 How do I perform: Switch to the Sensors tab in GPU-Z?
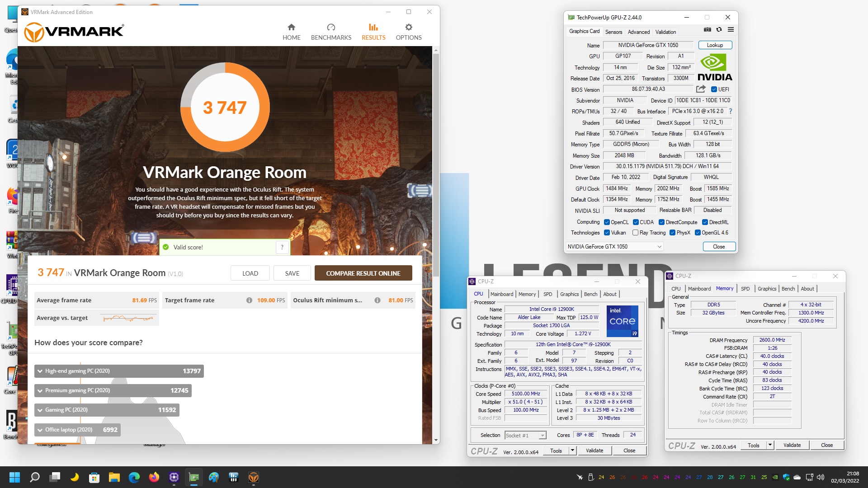click(613, 32)
